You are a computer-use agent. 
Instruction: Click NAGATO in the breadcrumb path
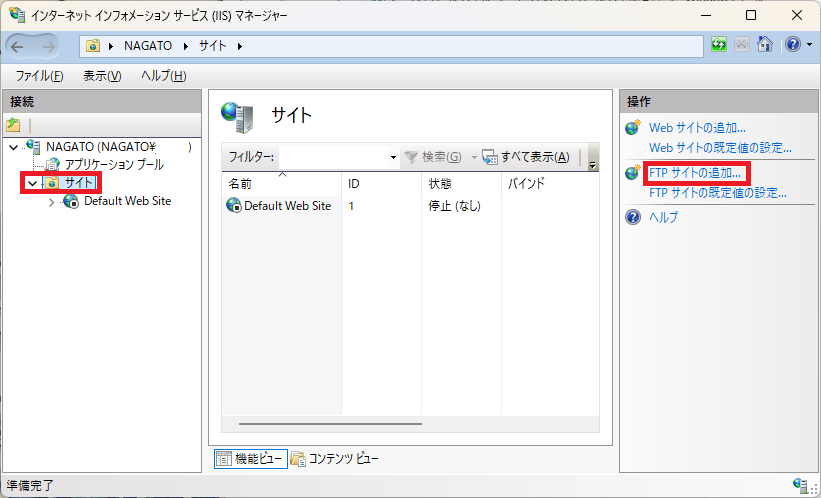[x=148, y=46]
